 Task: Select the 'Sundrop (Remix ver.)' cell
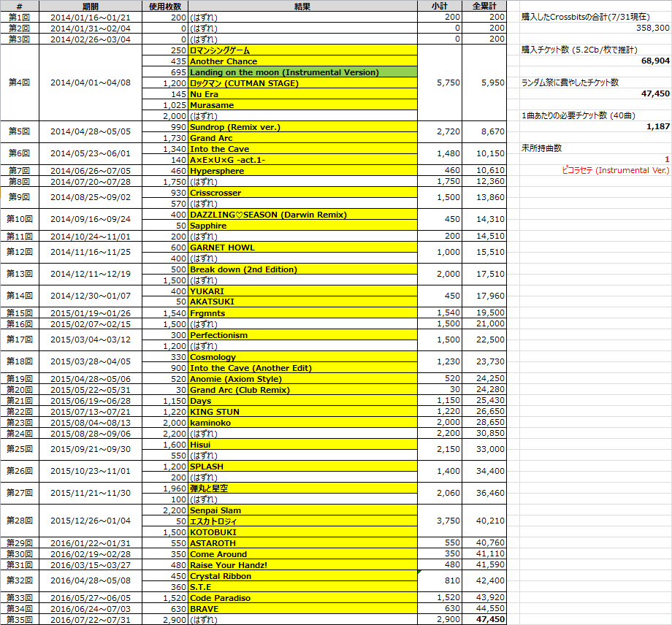tap(302, 127)
